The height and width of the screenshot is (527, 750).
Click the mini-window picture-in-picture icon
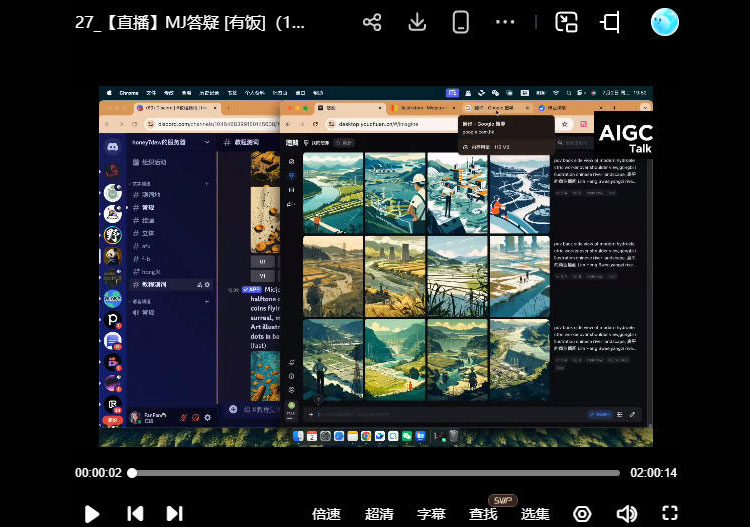coord(567,22)
